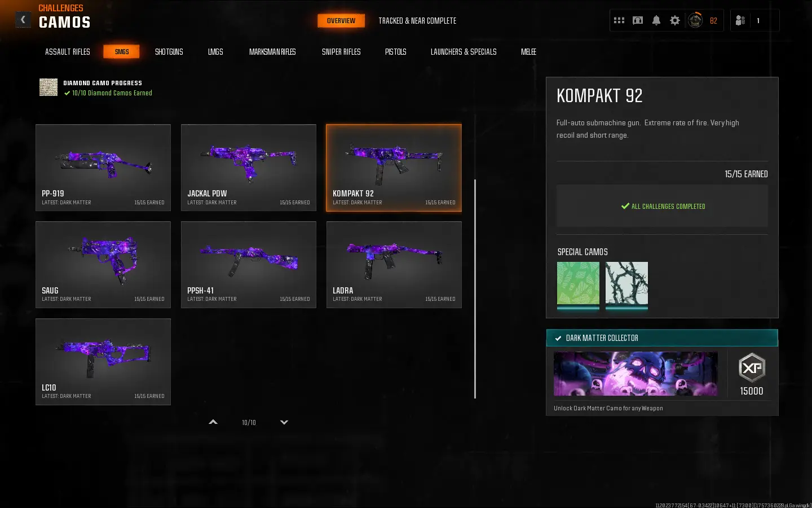The height and width of the screenshot is (508, 812).
Task: Open settings gear
Action: click(675, 20)
